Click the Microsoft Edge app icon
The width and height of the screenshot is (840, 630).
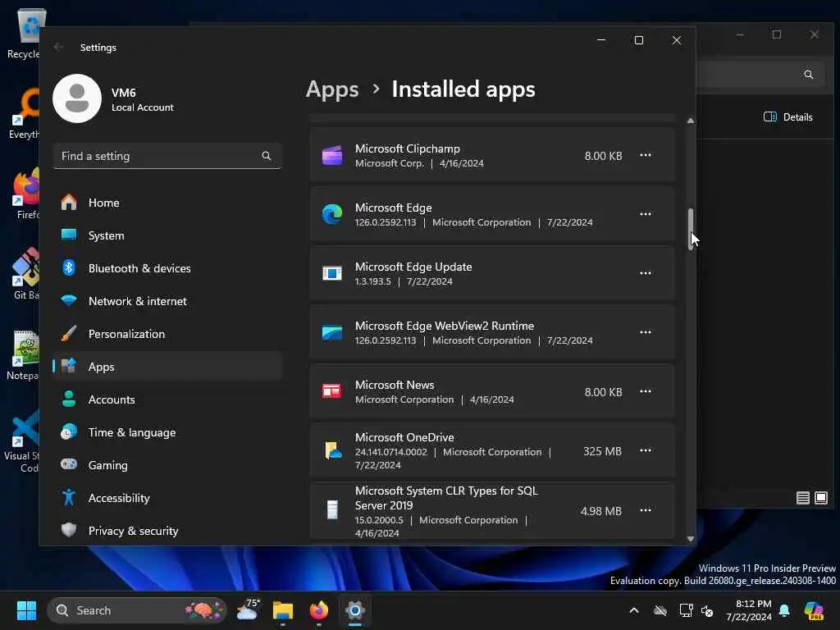(332, 214)
